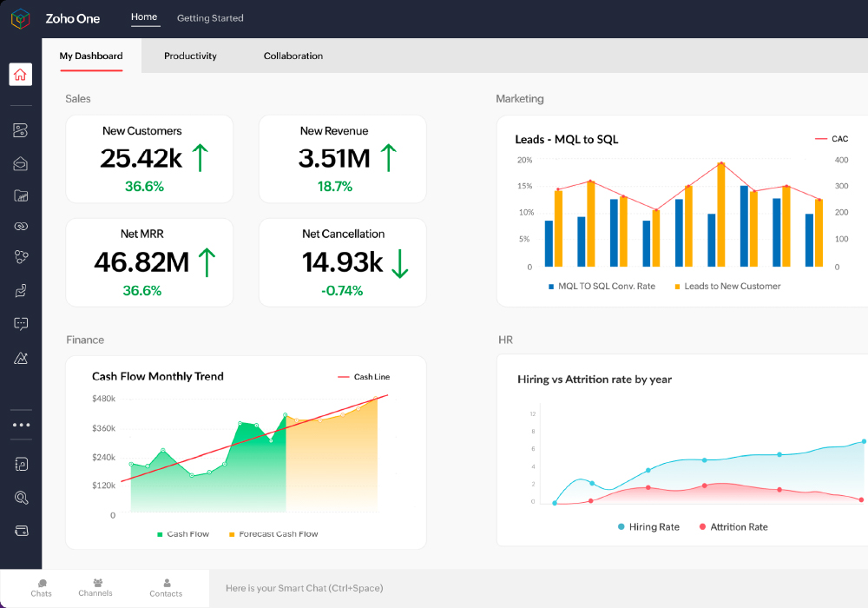Expand the three-dots more apps menu

coord(21,425)
